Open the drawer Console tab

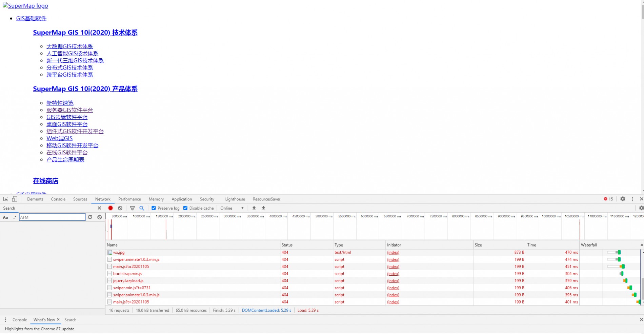(x=20, y=320)
